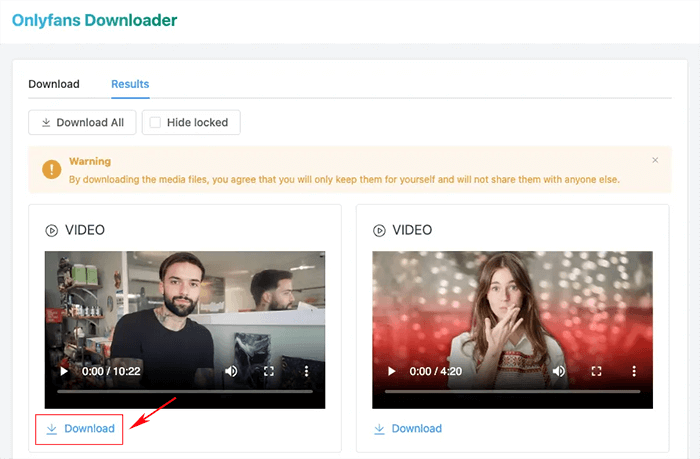Download the second video

(407, 429)
